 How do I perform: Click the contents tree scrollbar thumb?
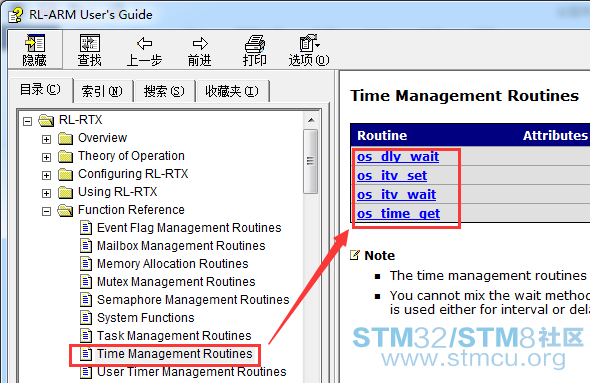point(311,162)
